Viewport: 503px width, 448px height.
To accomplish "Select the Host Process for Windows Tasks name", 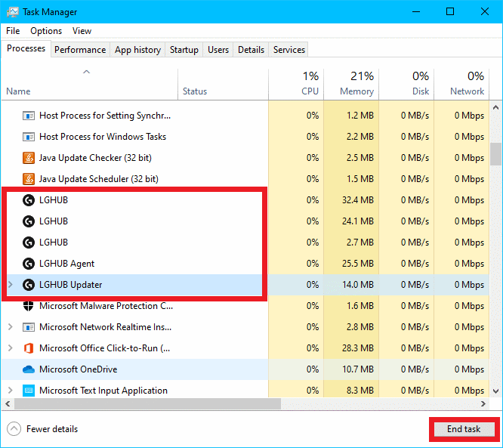I will click(103, 137).
